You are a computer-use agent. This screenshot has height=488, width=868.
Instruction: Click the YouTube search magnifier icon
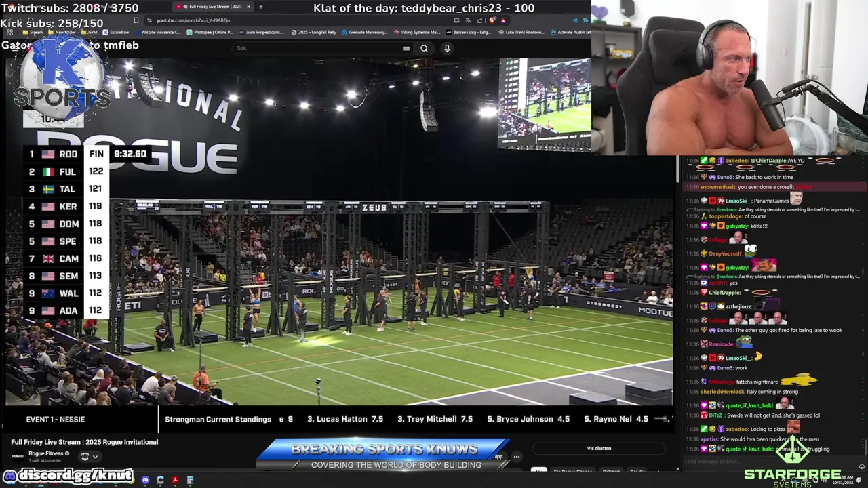424,48
